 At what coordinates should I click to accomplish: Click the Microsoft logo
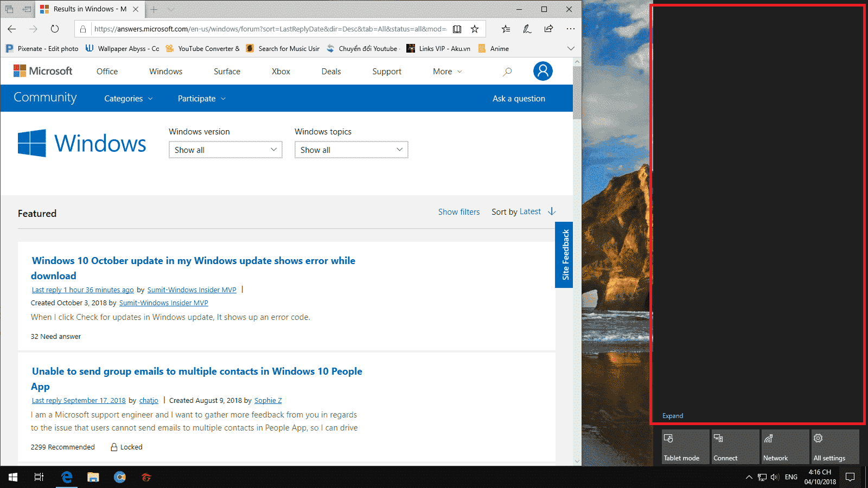tap(43, 71)
